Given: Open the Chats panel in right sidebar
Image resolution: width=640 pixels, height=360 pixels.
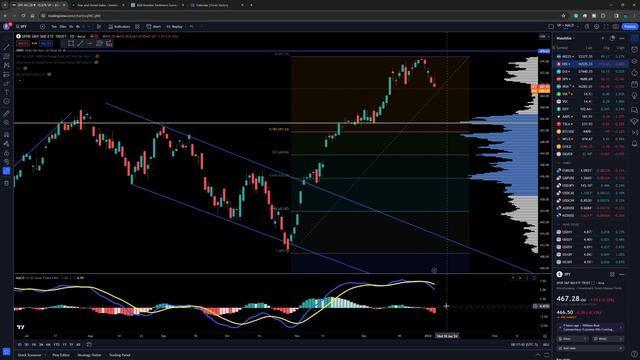Looking at the screenshot, I should click(x=634, y=109).
